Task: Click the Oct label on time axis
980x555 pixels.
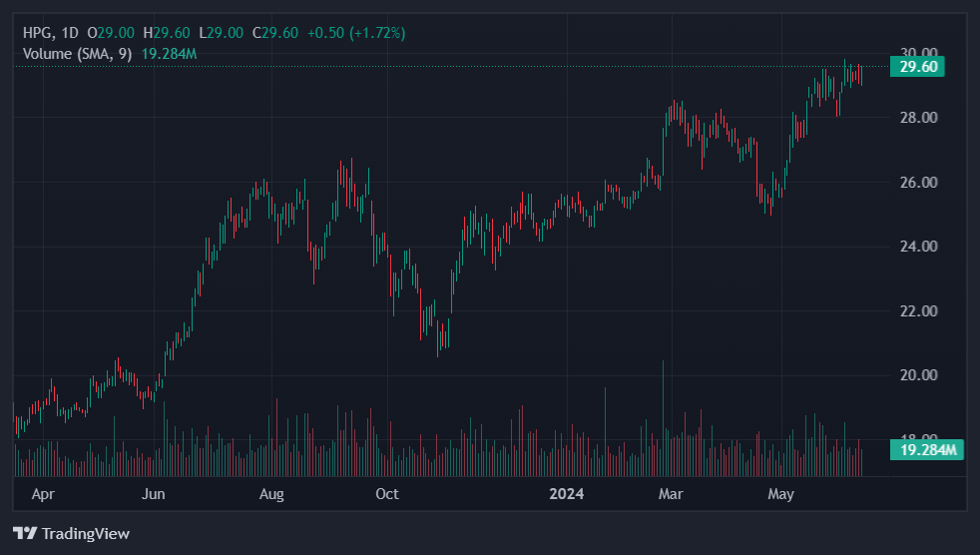Action: [x=386, y=494]
